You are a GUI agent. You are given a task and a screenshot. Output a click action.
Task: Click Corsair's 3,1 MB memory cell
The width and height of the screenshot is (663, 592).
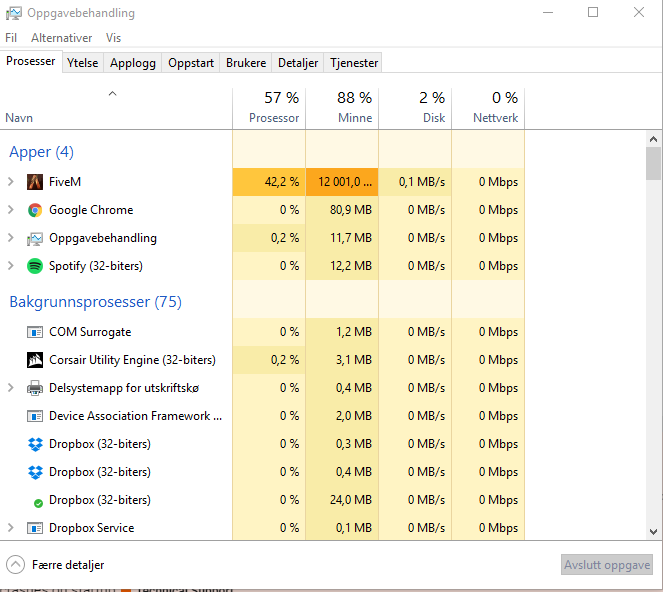342,360
